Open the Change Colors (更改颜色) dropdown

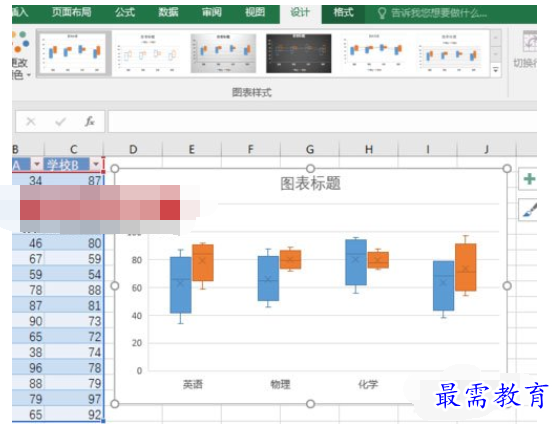click(21, 55)
